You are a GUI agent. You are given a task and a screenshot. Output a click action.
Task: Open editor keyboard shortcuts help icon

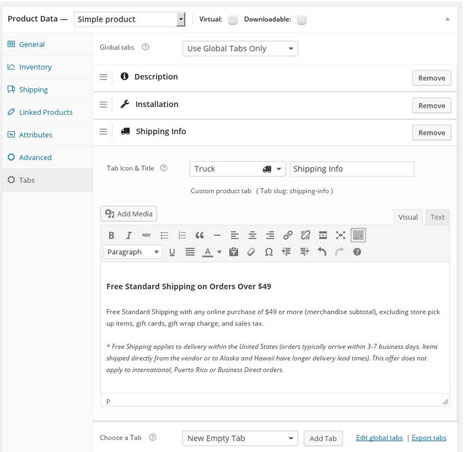357,252
